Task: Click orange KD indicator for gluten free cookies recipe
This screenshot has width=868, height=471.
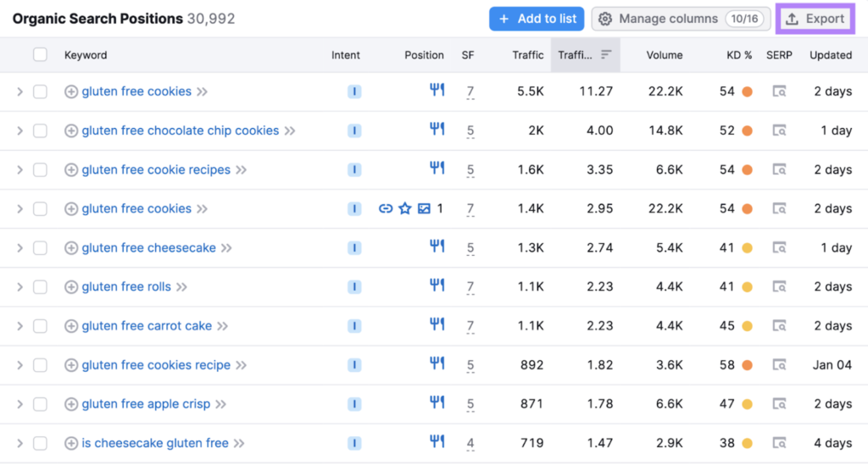Action: click(x=747, y=365)
